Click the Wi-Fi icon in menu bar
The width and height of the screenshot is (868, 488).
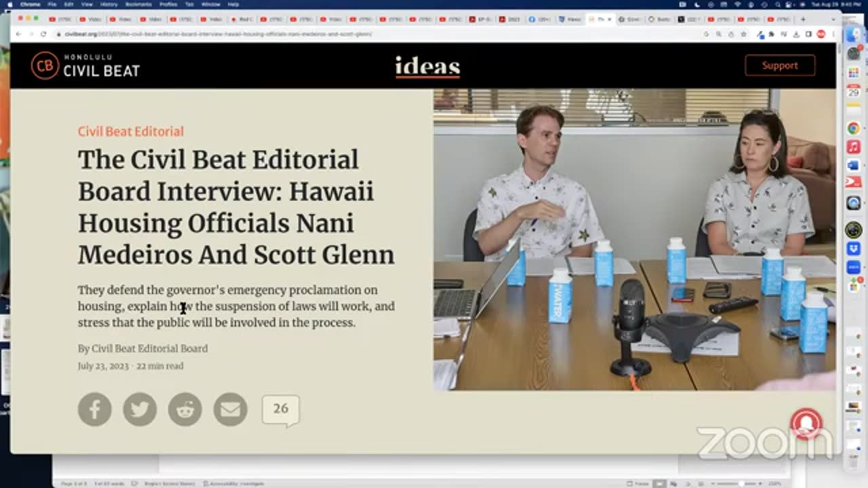[737, 4]
